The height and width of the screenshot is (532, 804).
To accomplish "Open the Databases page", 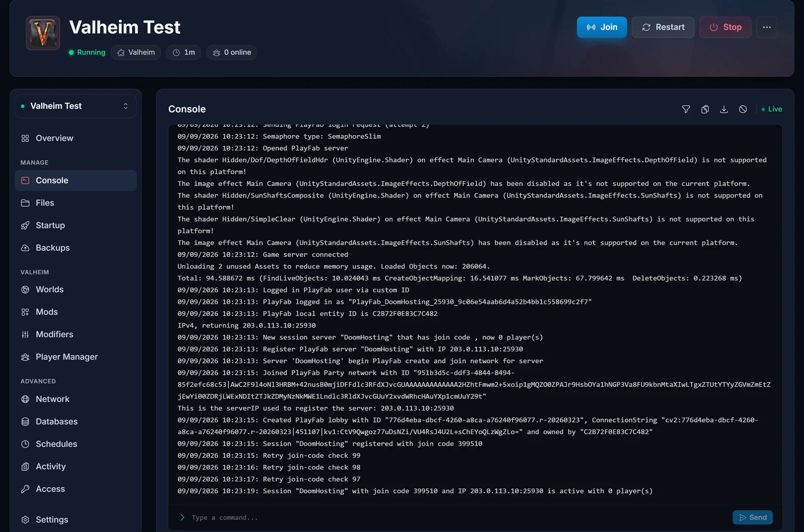I will (x=75, y=421).
